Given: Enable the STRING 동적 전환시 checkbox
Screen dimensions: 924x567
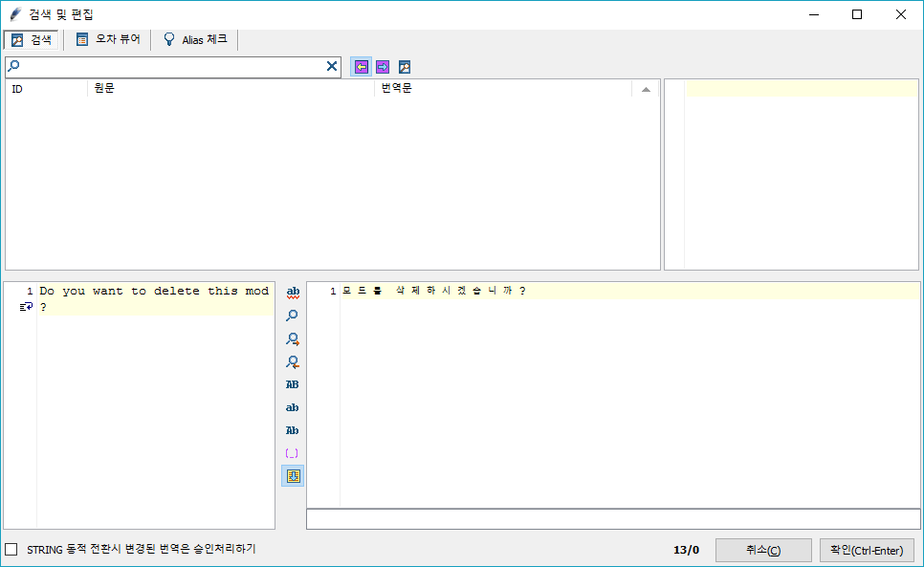Looking at the screenshot, I should (x=11, y=550).
